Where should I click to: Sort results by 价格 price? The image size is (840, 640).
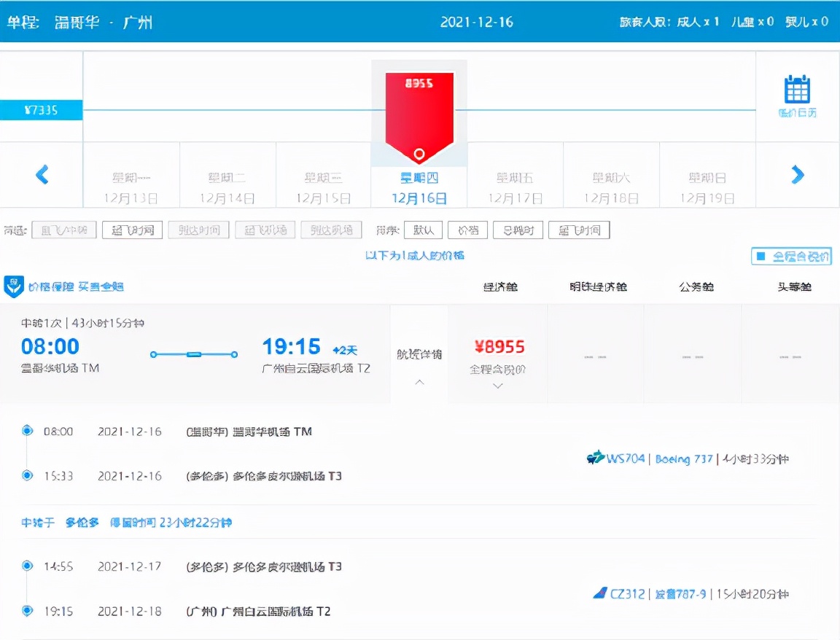click(467, 230)
